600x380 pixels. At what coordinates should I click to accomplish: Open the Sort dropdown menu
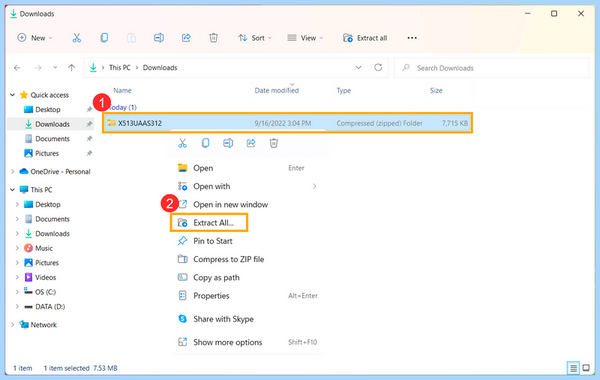point(254,38)
